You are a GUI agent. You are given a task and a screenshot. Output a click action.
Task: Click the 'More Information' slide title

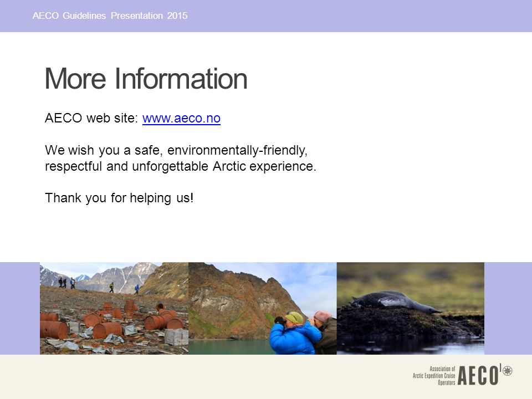pos(146,79)
